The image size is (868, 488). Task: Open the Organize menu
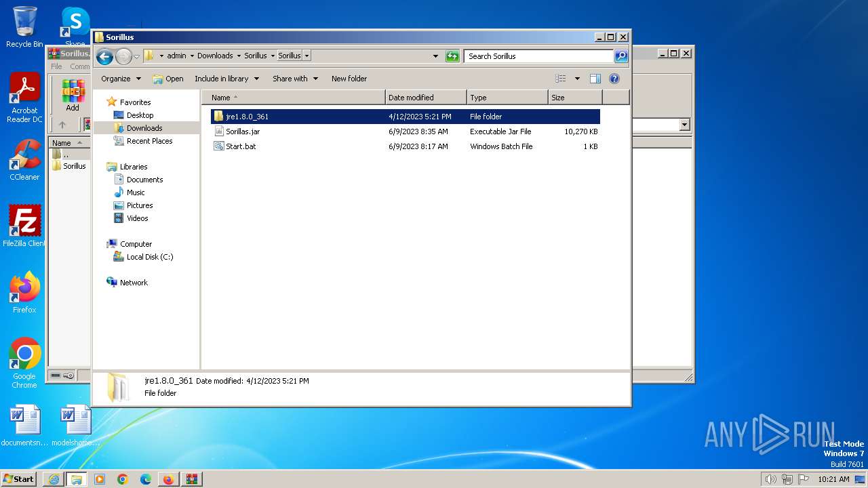[121, 79]
